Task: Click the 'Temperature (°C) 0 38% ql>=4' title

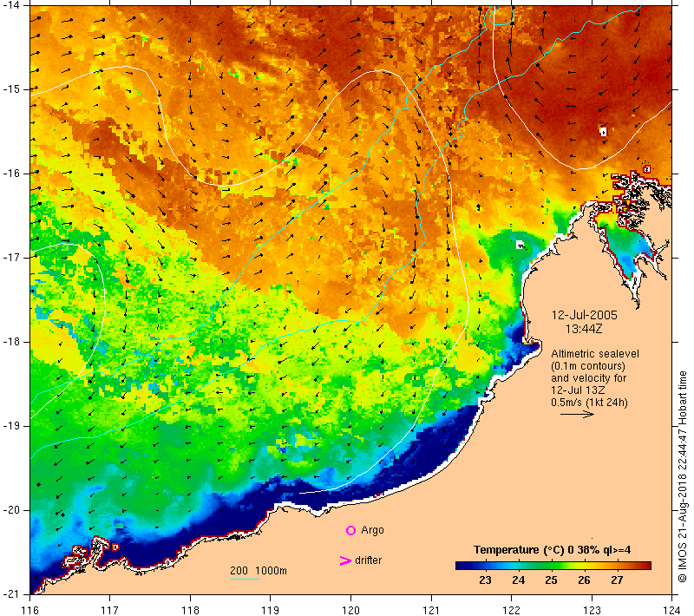Action: tap(552, 549)
